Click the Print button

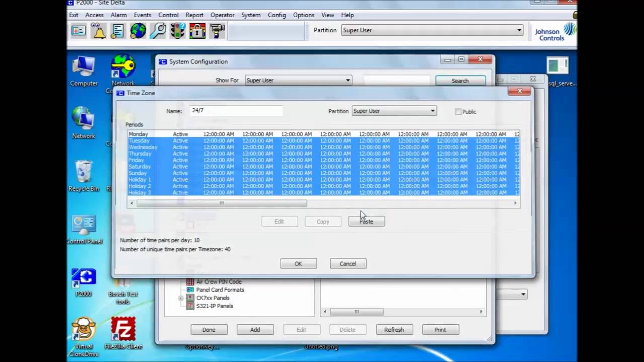440,330
